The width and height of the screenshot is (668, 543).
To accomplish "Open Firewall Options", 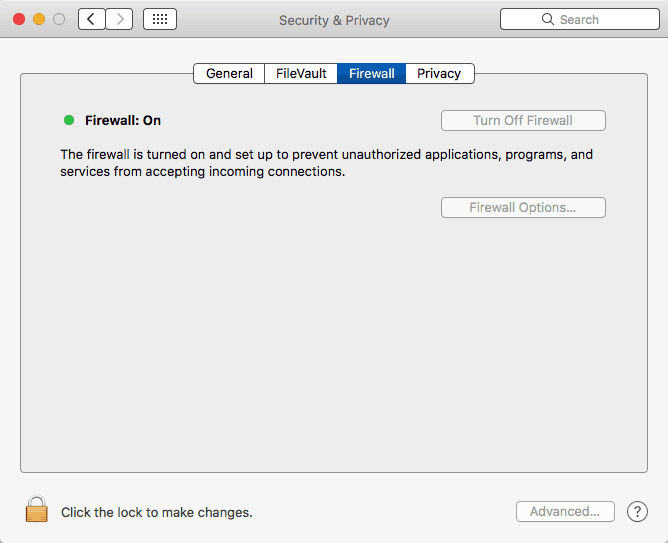I will tap(523, 208).
